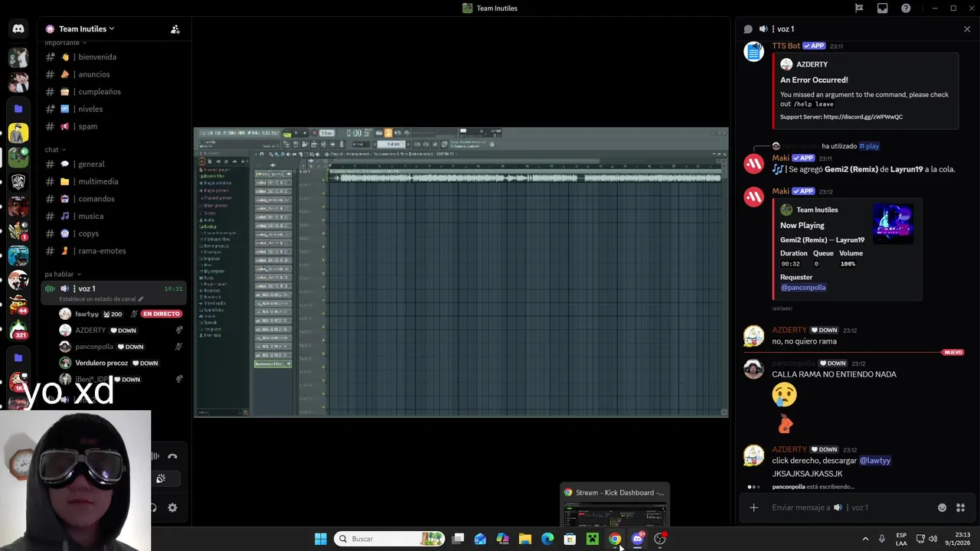The width and height of the screenshot is (980, 551).
Task: Click the soundboard icon in the voice panel
Action: [161, 479]
